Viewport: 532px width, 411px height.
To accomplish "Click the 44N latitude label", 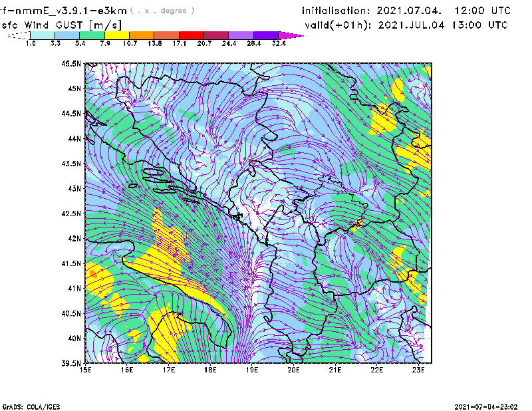I will tap(74, 138).
